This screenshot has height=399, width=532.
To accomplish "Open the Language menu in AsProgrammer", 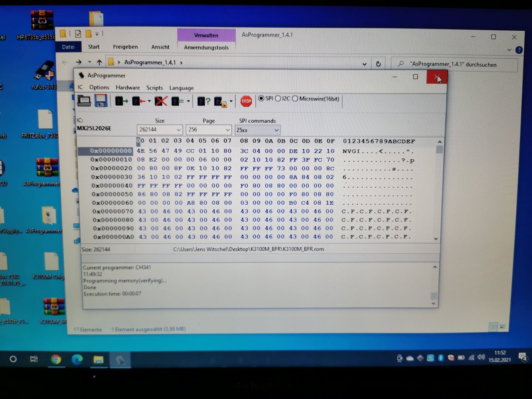I will tap(182, 88).
